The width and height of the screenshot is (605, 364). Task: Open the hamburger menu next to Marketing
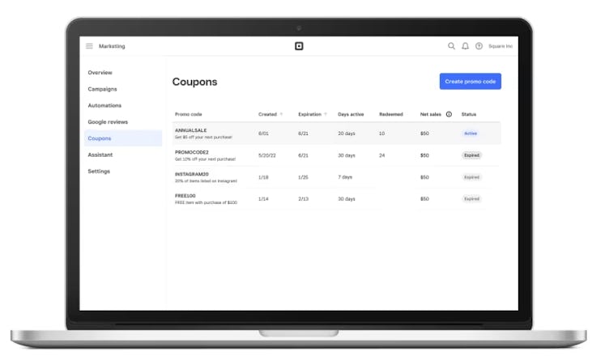tap(89, 46)
